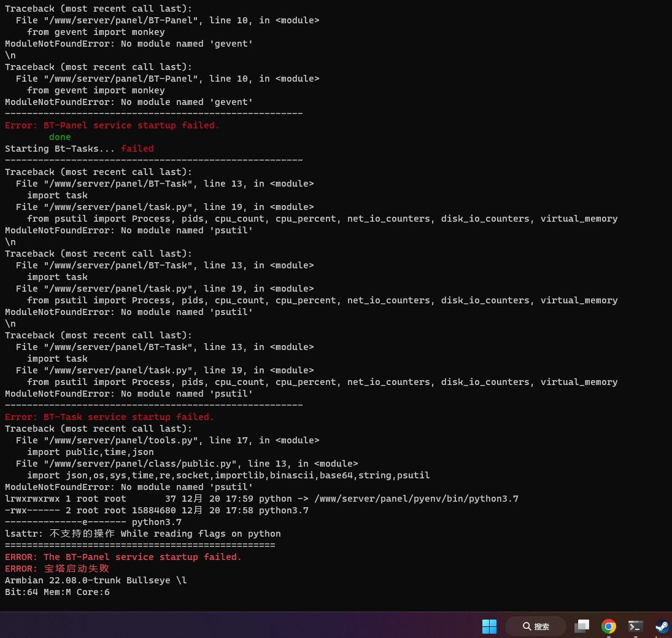Screen dimensions: 672x638
Task: Click the red "Error: BT-Task service startup failed." line
Action: [109, 417]
